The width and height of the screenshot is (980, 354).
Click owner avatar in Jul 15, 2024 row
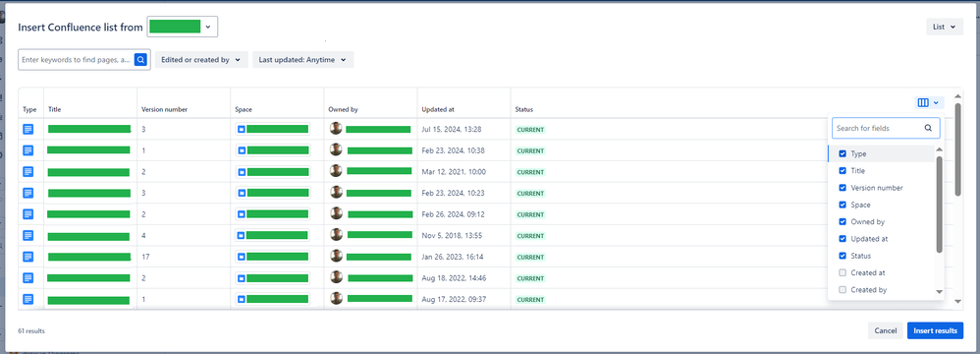click(336, 128)
